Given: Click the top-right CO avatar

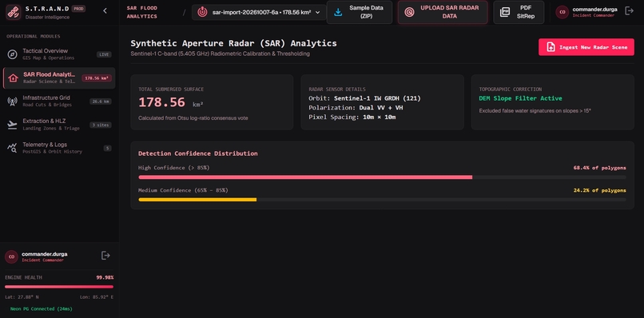Looking at the screenshot, I should (563, 12).
